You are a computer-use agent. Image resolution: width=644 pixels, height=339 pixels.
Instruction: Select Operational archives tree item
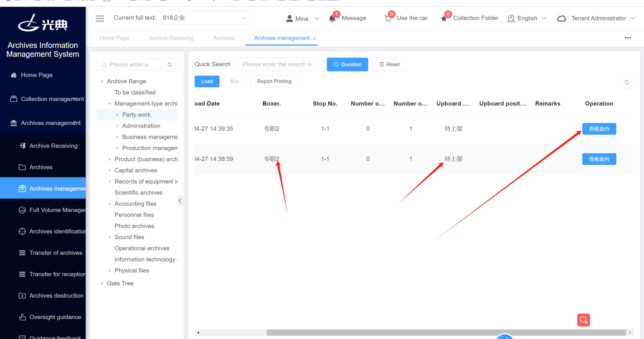[142, 248]
